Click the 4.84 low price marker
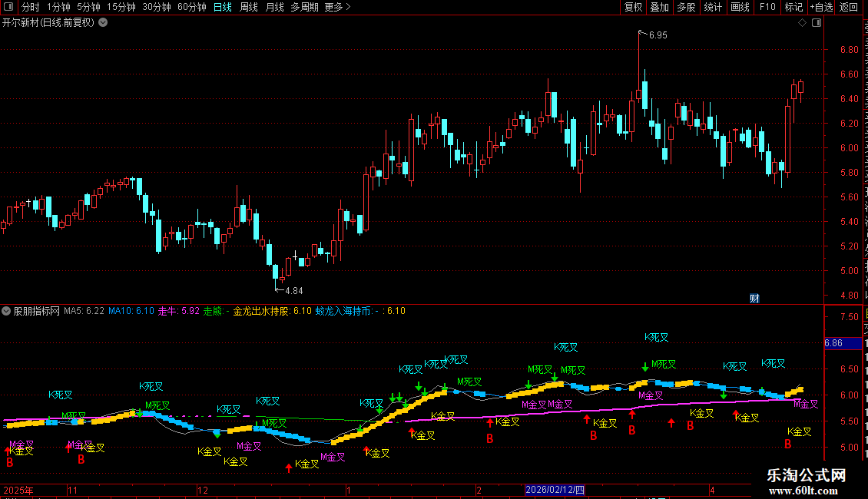Image resolution: width=868 pixels, height=499 pixels. (x=294, y=290)
